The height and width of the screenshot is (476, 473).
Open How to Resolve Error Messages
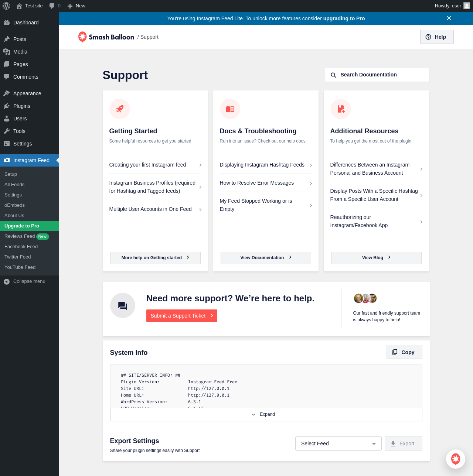click(x=266, y=183)
